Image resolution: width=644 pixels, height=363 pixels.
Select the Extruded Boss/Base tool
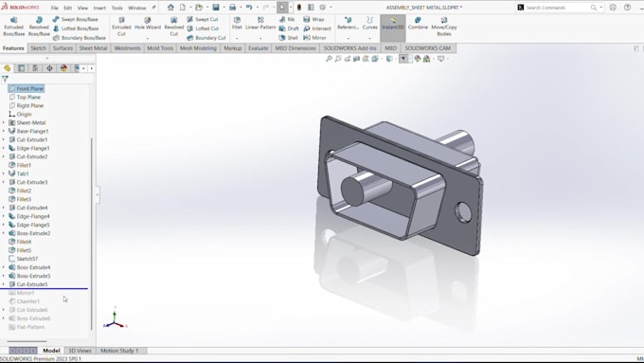tap(14, 27)
